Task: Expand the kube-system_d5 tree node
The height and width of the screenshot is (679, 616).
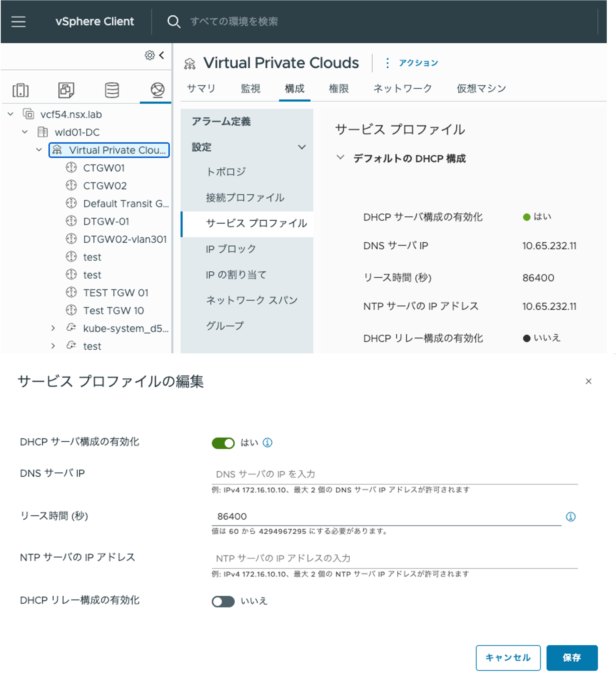Action: (x=53, y=328)
